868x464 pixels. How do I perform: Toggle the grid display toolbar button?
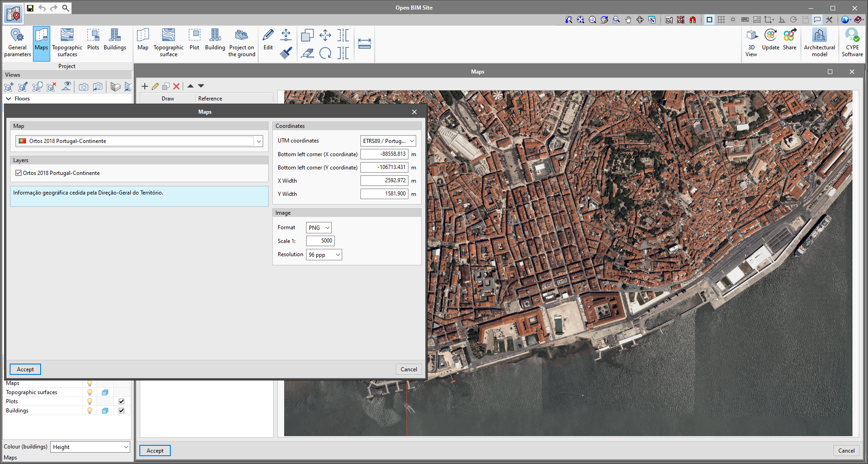[721, 20]
